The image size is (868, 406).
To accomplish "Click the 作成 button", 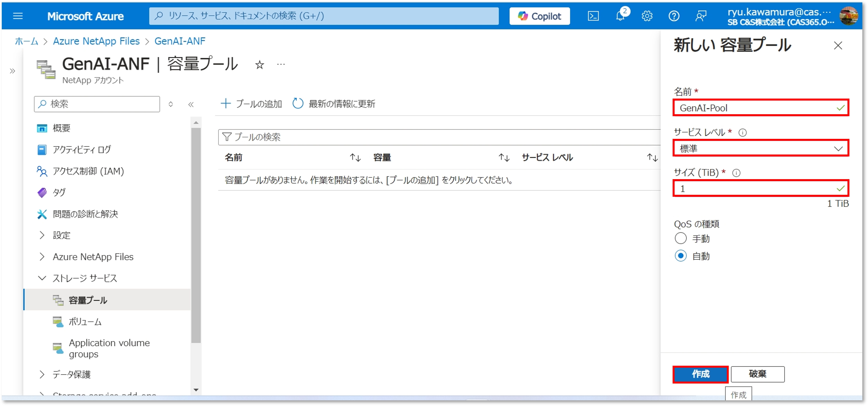I will [700, 374].
